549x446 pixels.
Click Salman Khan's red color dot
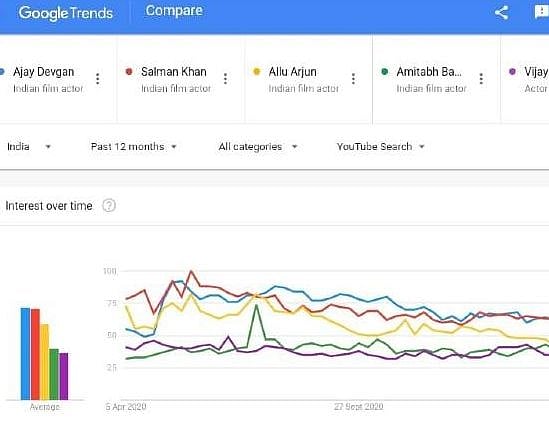pyautogui.click(x=129, y=71)
